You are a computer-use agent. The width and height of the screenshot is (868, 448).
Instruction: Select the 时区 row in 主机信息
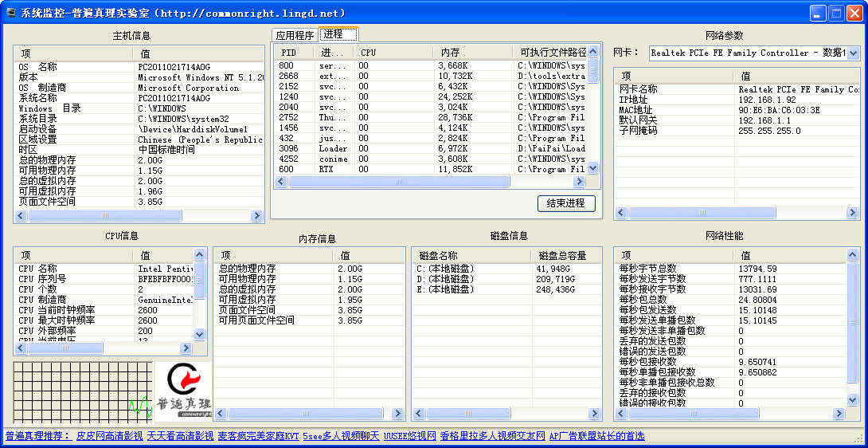click(139, 150)
